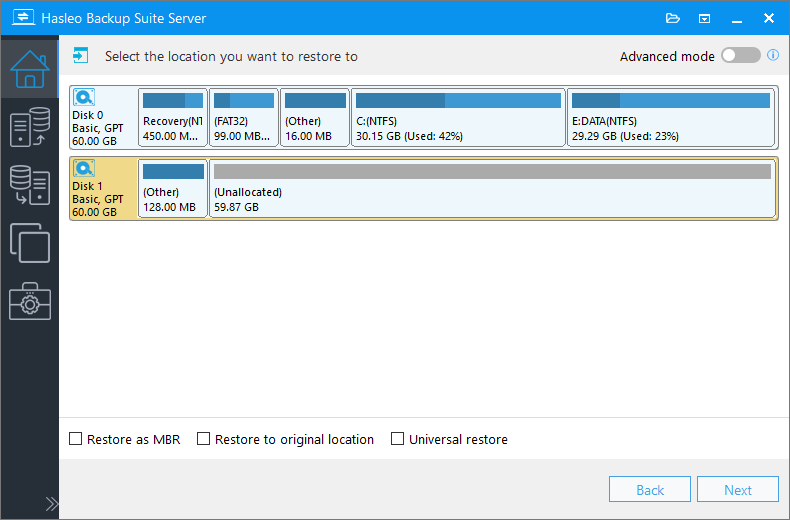Check Restore to original location
Image resolution: width=790 pixels, height=520 pixels.
click(204, 439)
